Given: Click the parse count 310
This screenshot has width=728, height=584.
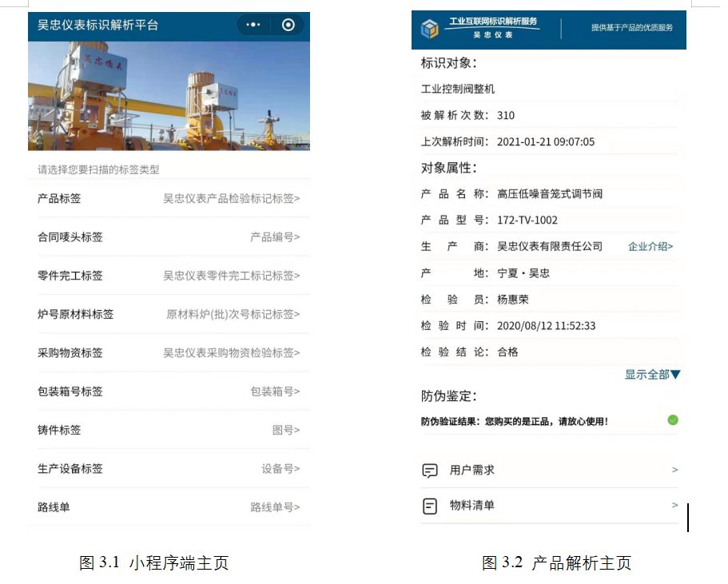Looking at the screenshot, I should [x=506, y=115].
